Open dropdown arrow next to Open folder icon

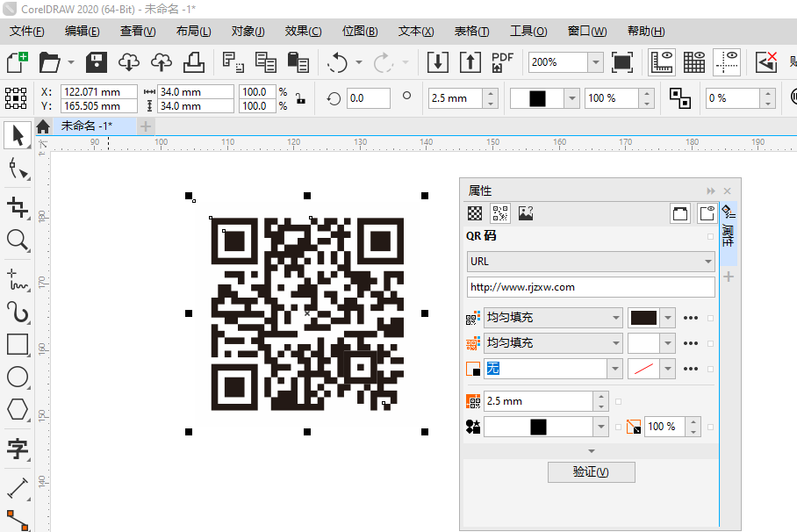click(x=71, y=62)
